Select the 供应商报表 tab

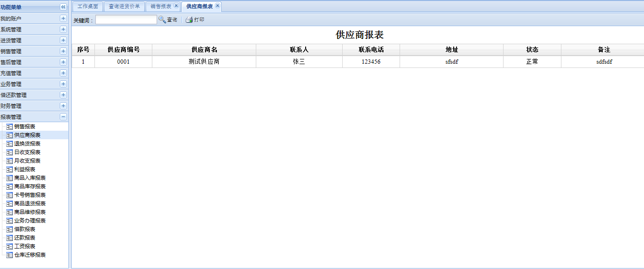coord(199,7)
